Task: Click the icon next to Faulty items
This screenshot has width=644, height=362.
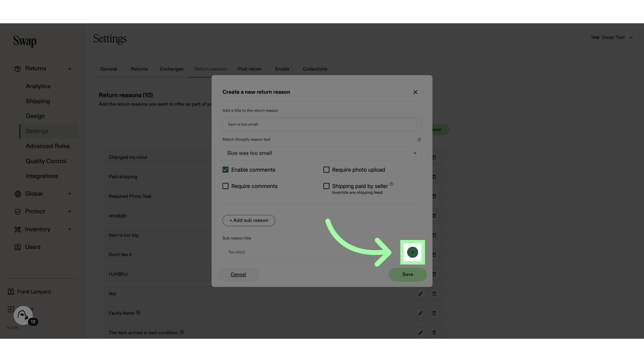Action: (138, 313)
